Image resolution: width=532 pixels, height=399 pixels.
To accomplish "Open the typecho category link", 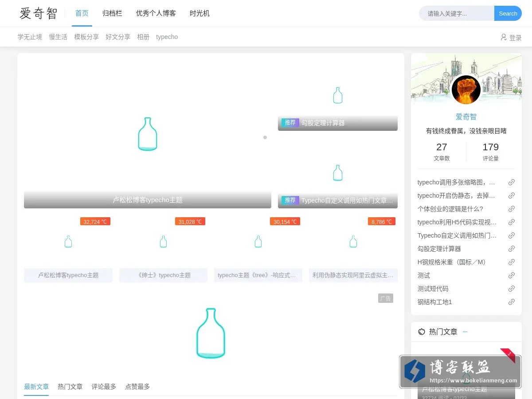I will (x=167, y=37).
